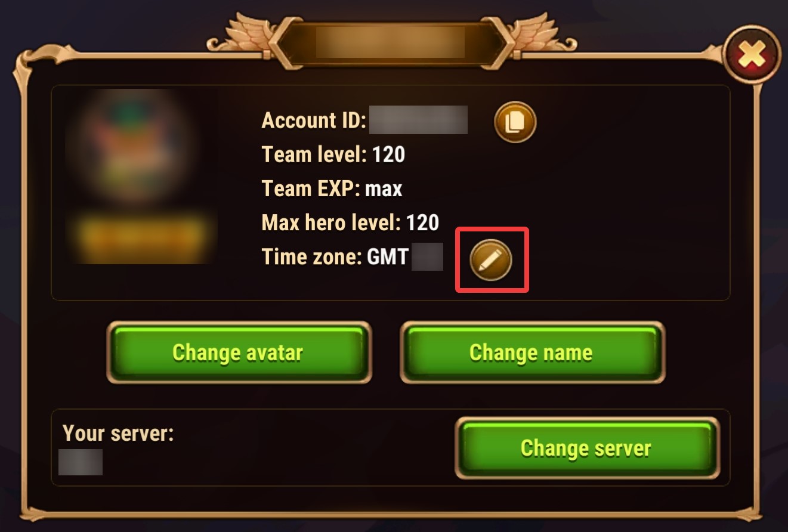Click the Team EXP max text

[332, 189]
